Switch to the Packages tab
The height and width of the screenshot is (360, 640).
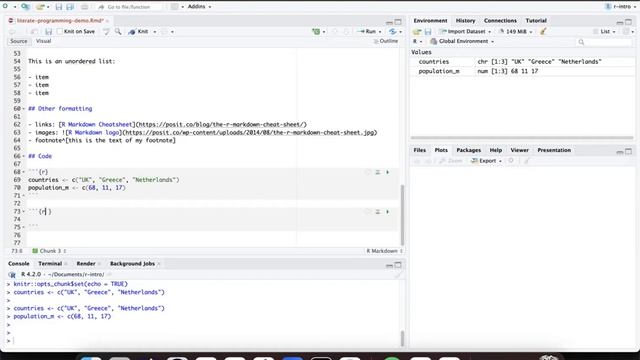click(x=468, y=150)
